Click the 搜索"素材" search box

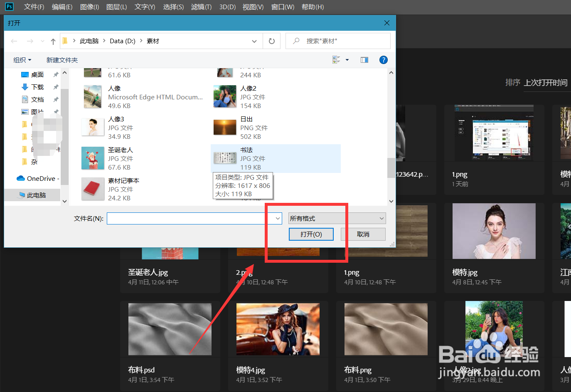pyautogui.click(x=338, y=41)
